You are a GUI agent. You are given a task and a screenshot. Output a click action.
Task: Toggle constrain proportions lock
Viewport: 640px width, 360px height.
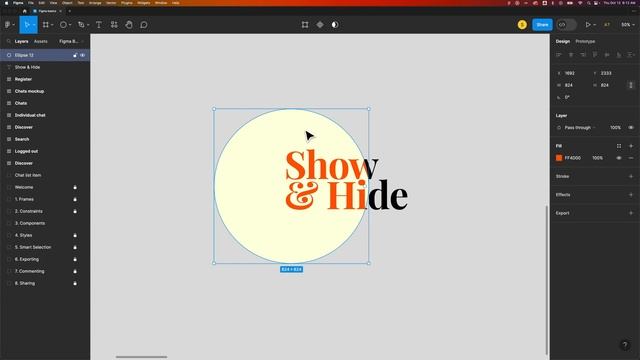(x=631, y=85)
